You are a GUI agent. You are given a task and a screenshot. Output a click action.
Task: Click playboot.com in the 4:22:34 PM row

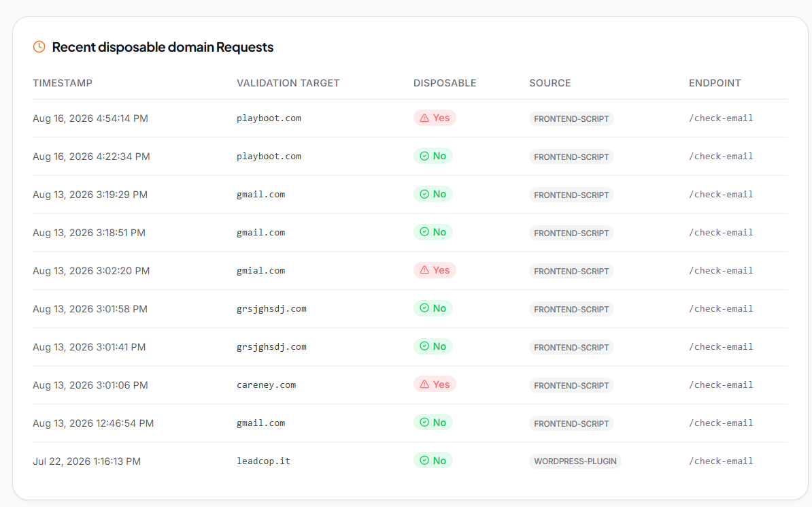tap(269, 157)
